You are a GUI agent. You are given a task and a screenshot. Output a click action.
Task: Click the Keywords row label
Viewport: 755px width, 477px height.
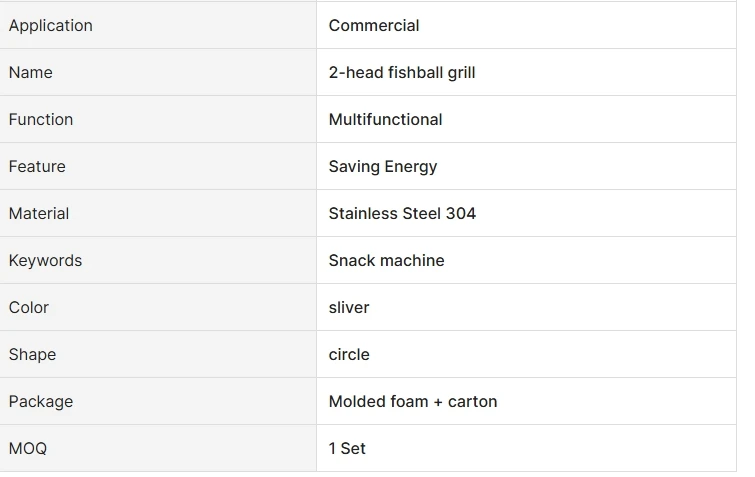45,261
